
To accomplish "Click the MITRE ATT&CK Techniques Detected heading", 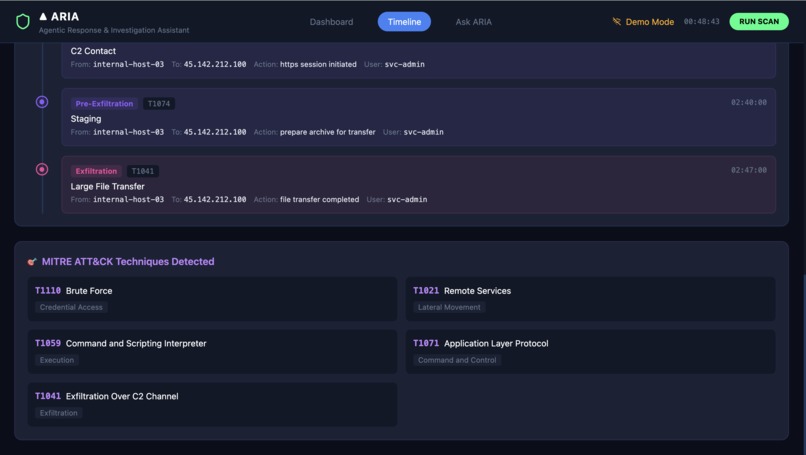I will coord(128,262).
